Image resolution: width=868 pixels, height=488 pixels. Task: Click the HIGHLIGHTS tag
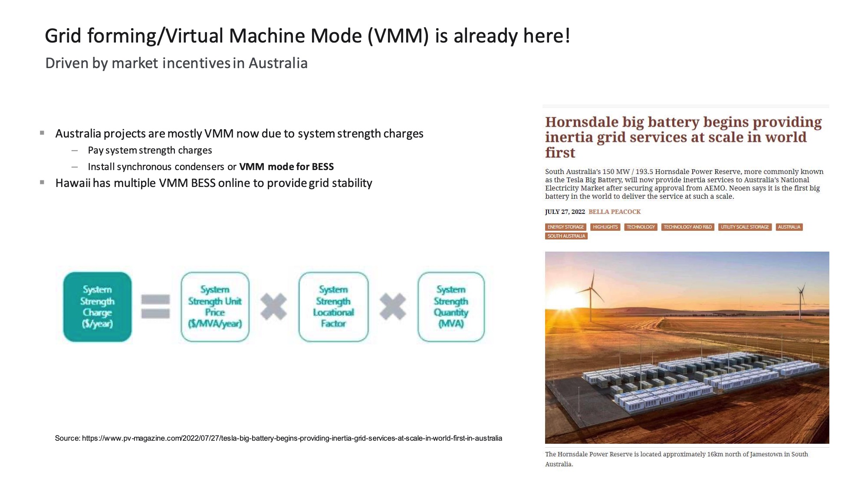pos(605,227)
